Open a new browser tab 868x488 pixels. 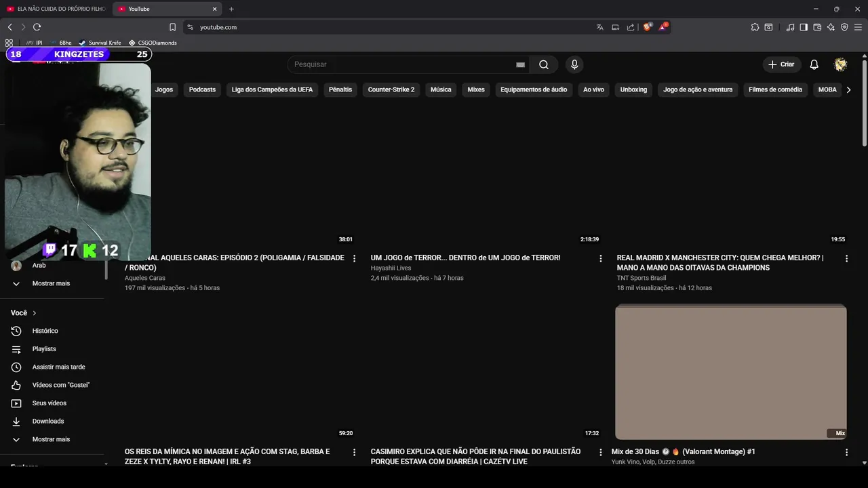(231, 9)
